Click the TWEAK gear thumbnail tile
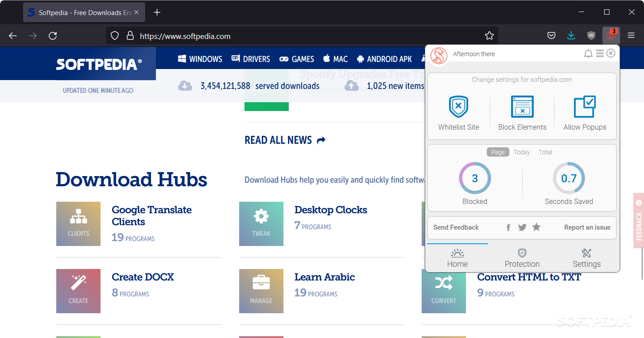Image resolution: width=644 pixels, height=338 pixels. [x=261, y=224]
